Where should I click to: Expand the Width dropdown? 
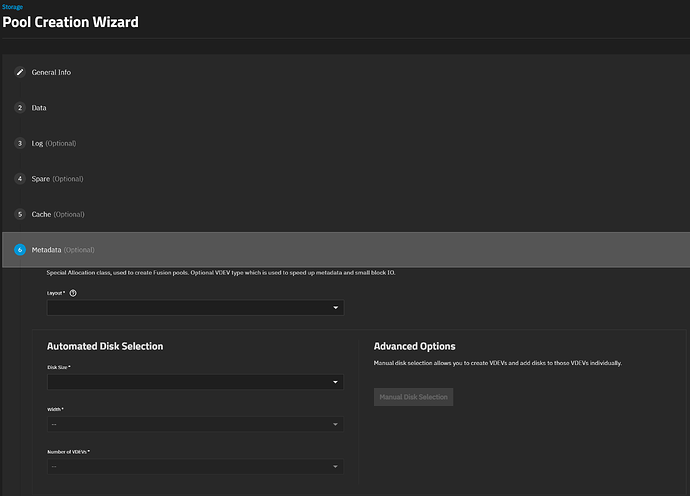[x=195, y=424]
